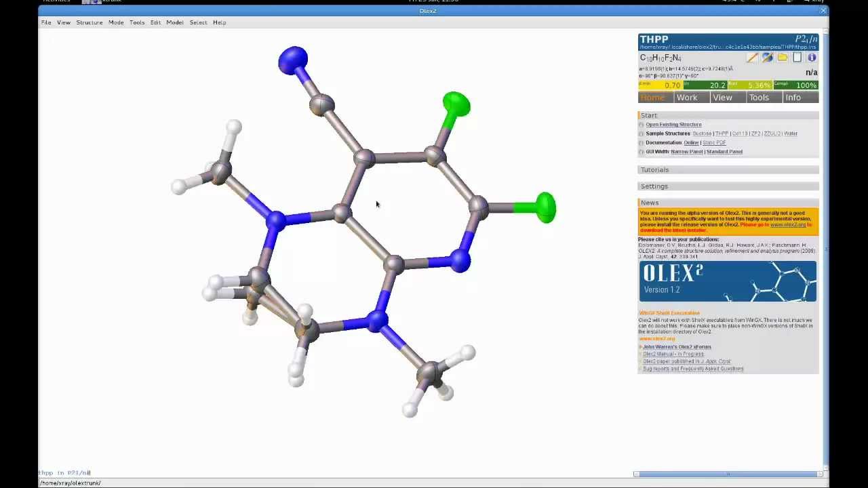The width and height of the screenshot is (868, 488).
Task: Click the Compl 100% indicator bar
Action: pyautogui.click(x=795, y=85)
